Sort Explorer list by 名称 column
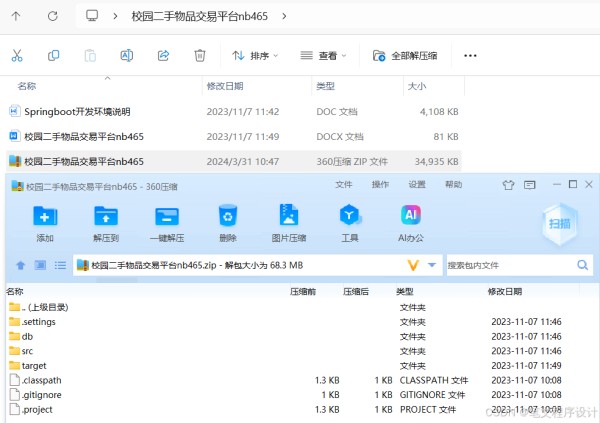The width and height of the screenshot is (600, 423). pyautogui.click(x=27, y=86)
